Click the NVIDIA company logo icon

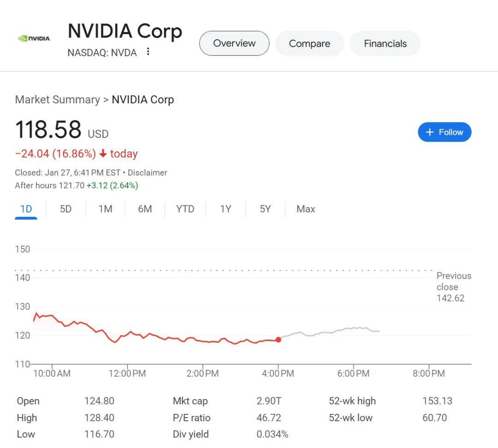34,39
